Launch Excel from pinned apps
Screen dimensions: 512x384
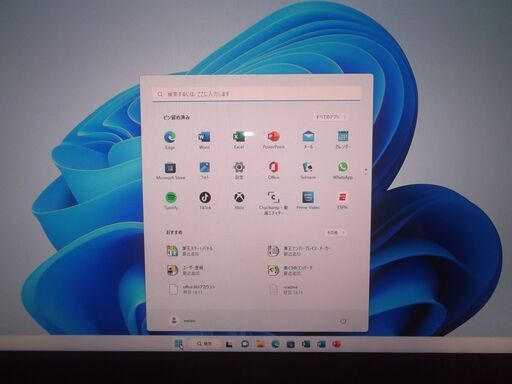point(239,137)
